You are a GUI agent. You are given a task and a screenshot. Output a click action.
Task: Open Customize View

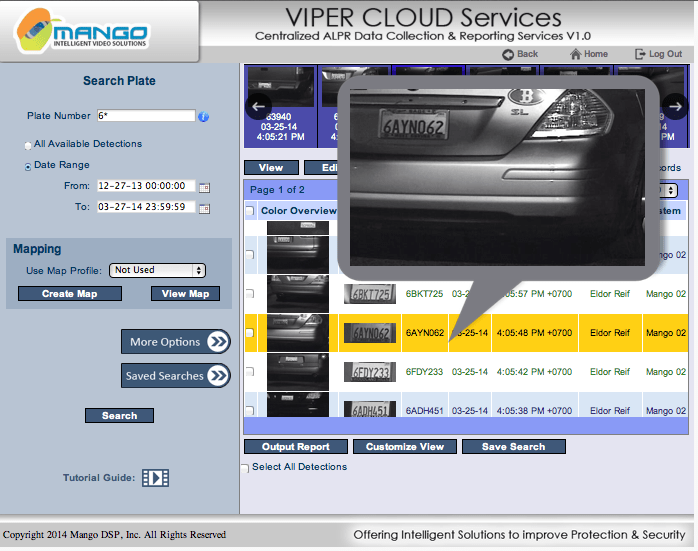[x=405, y=447]
